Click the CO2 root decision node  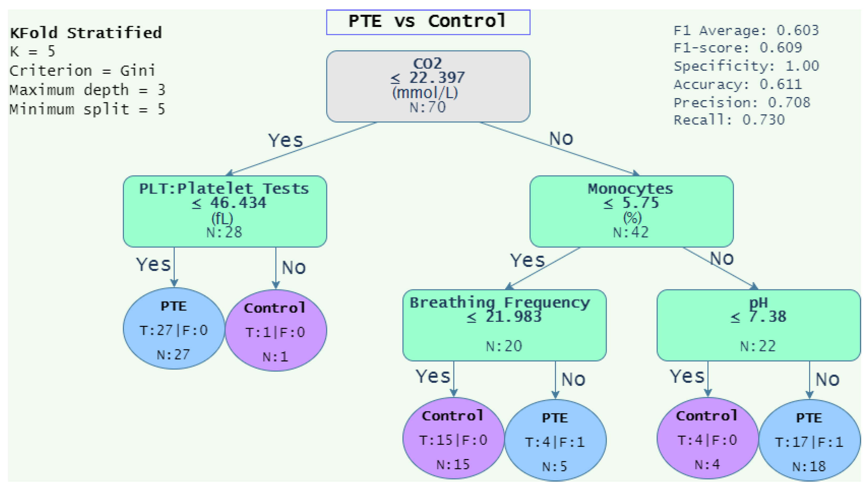point(428,86)
